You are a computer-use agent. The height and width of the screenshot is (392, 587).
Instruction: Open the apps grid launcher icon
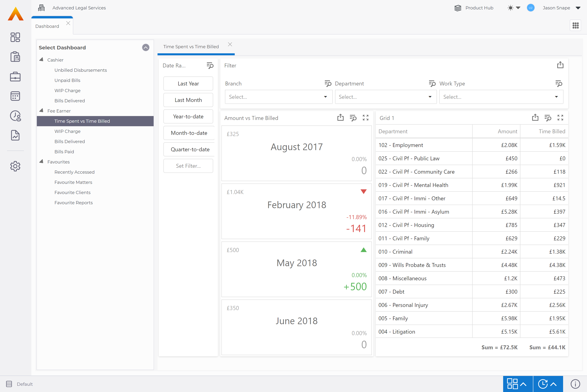point(575,25)
